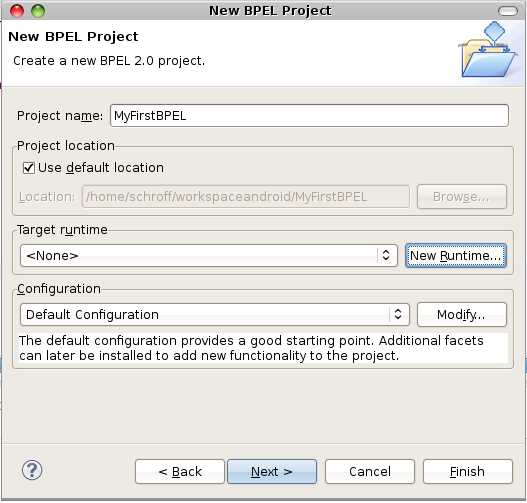Click the Browse... button

pos(462,197)
